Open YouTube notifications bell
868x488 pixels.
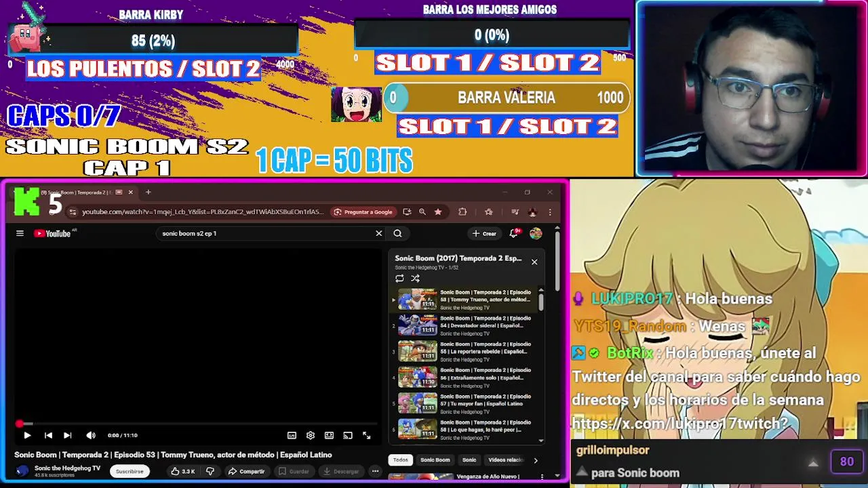tap(515, 233)
